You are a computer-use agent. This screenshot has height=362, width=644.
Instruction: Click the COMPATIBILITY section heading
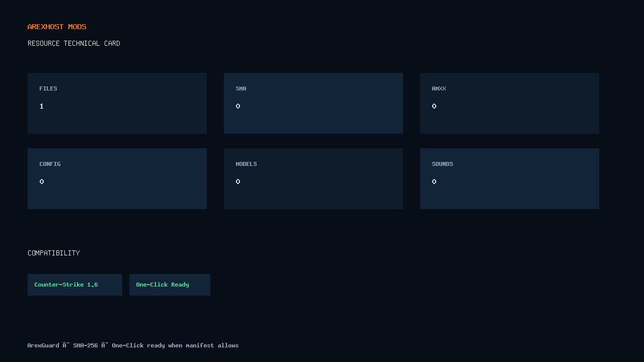pyautogui.click(x=54, y=253)
